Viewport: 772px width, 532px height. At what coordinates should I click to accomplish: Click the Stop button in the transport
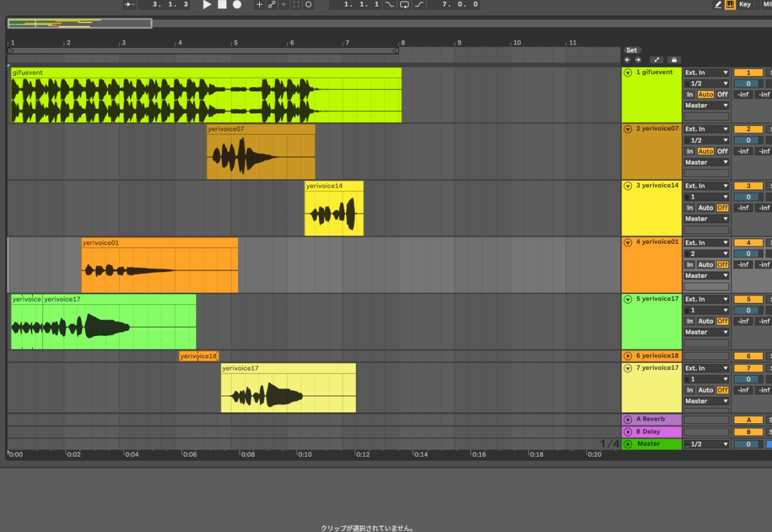click(222, 5)
